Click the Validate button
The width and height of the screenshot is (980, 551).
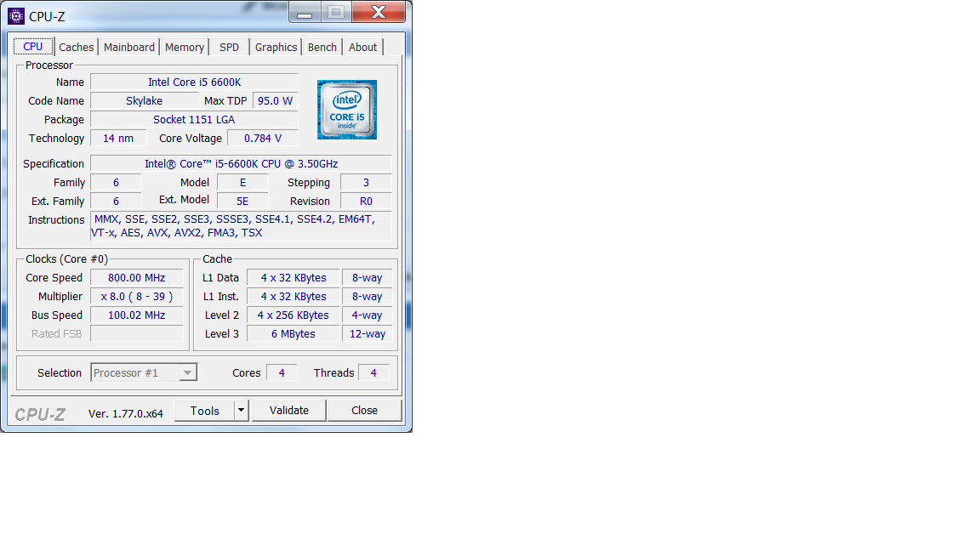[x=288, y=411]
